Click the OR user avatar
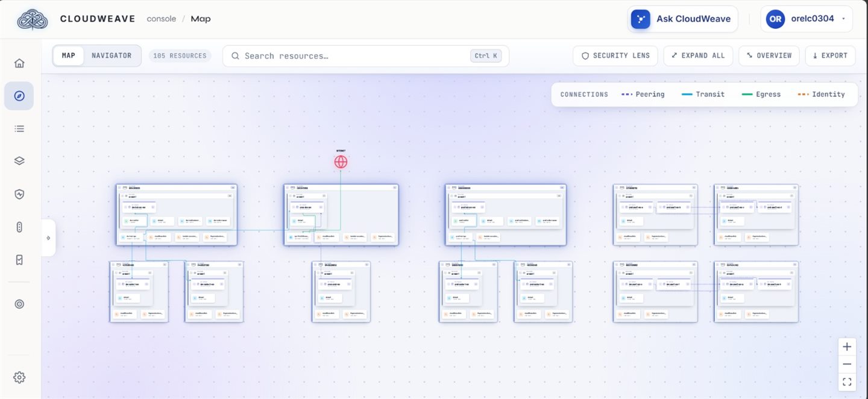Screen dimensions: 868x399 pyautogui.click(x=775, y=19)
